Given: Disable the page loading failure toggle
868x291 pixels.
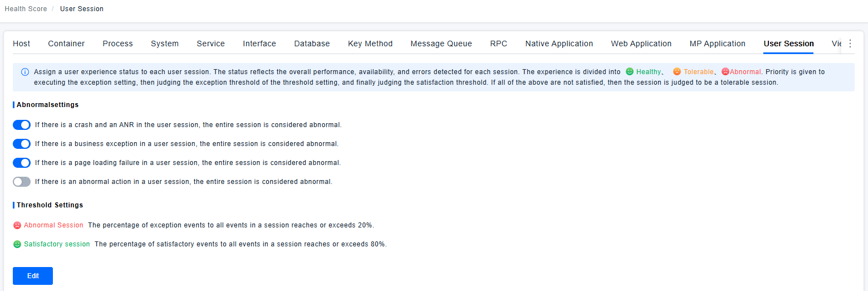Looking at the screenshot, I should [22, 163].
